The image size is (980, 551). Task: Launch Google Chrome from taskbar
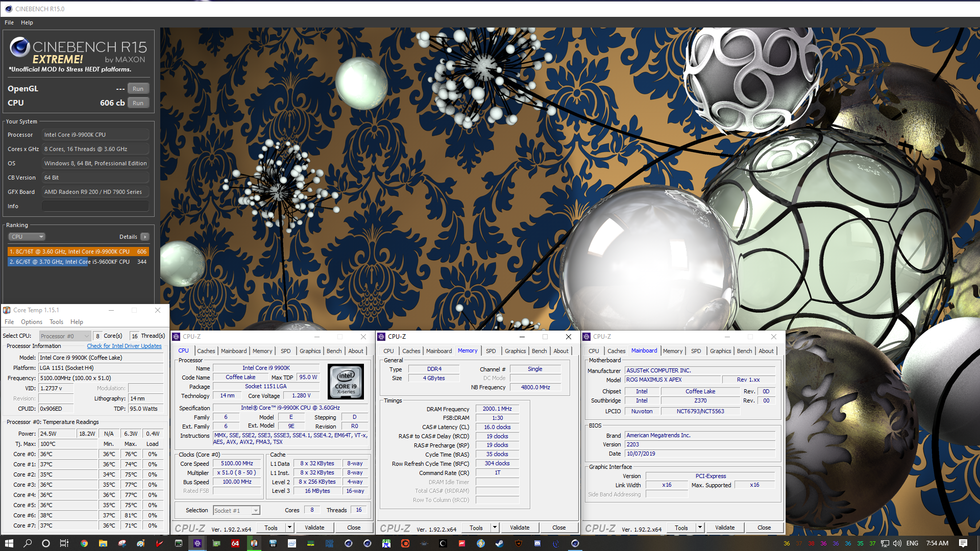tap(84, 543)
